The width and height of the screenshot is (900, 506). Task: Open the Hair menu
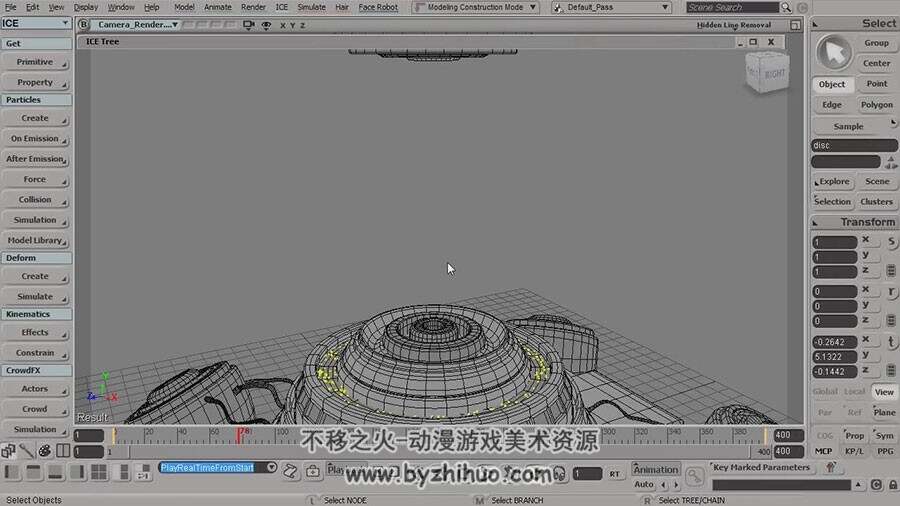[x=342, y=7]
